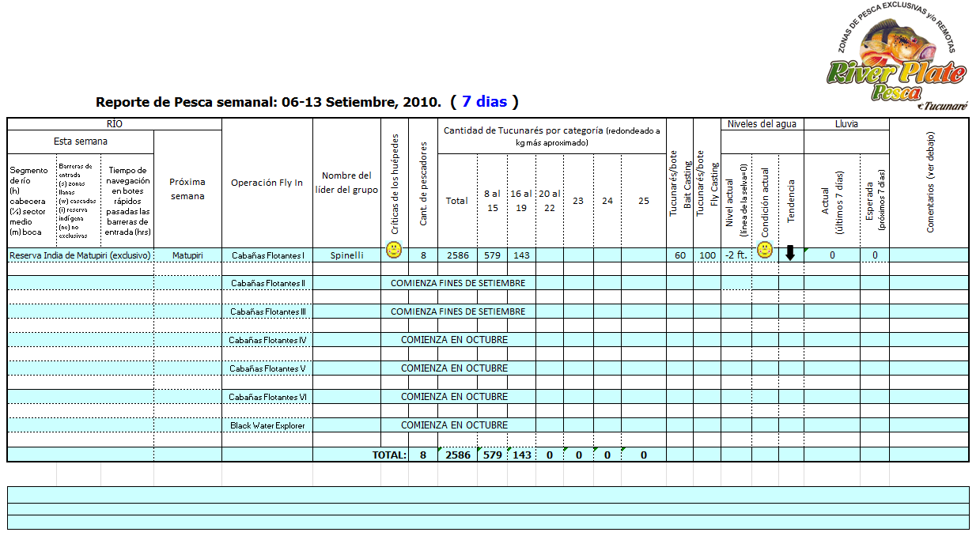Select the 'Lluvia' header cell

(846, 124)
